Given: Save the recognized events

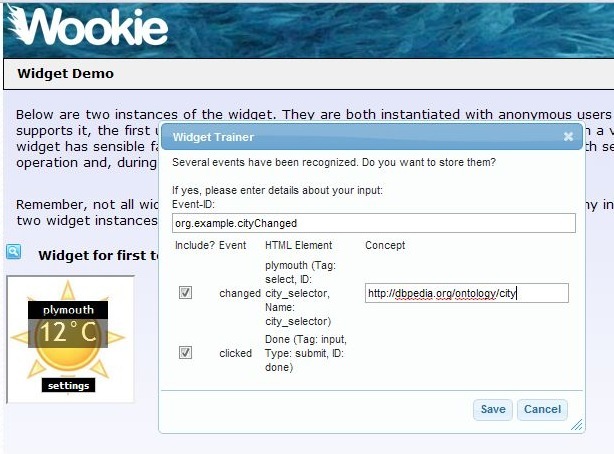Looking at the screenshot, I should pos(493,410).
